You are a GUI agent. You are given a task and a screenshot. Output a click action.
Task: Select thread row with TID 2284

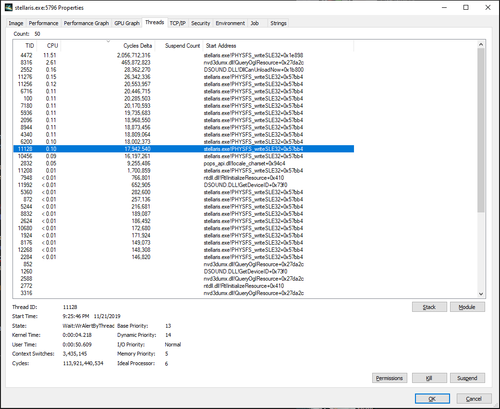pyautogui.click(x=184, y=257)
